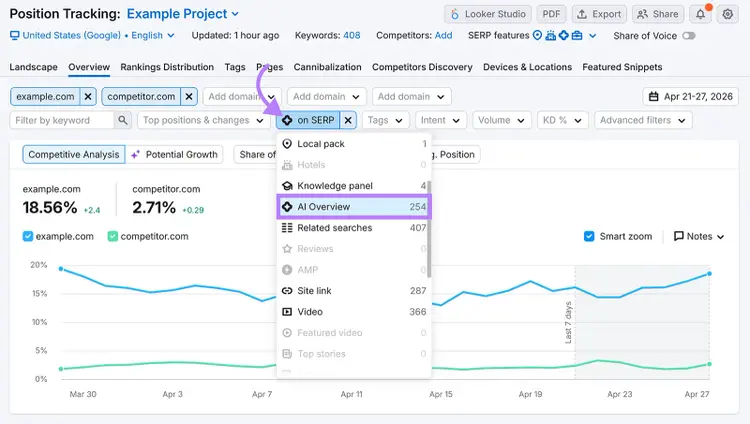Screen dimensions: 750x424
Task: Click the Hotels icon in the dropdown list
Action: (287, 165)
